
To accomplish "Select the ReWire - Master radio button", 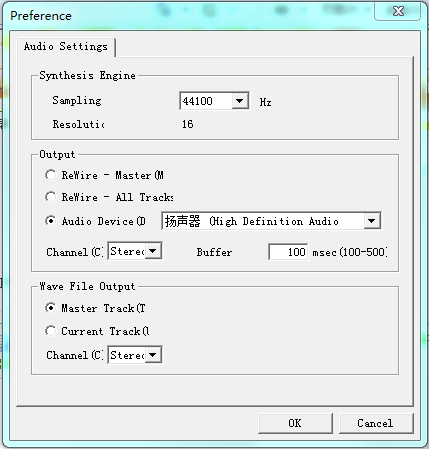I will coord(50,175).
